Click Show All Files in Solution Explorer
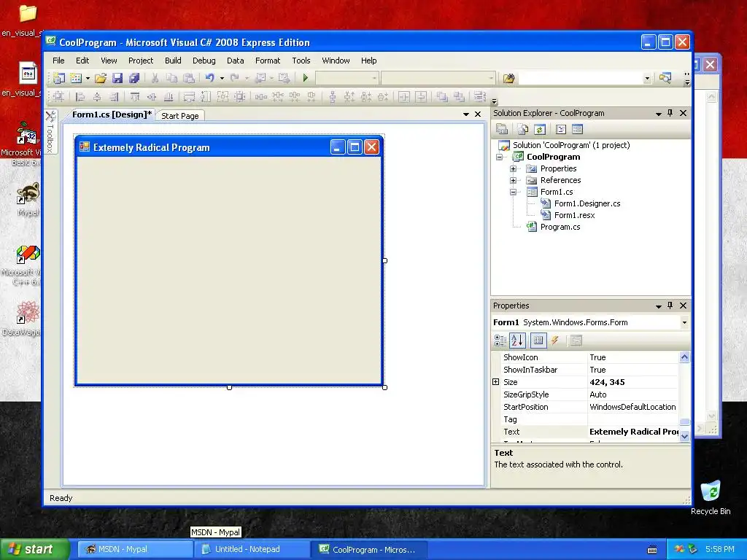 (522, 129)
